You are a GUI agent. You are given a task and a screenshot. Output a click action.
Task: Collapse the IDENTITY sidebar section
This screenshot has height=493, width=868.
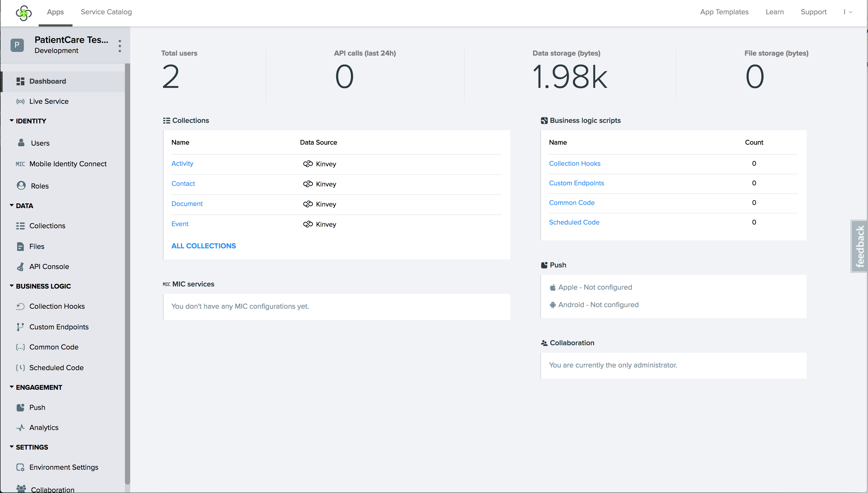tap(12, 121)
